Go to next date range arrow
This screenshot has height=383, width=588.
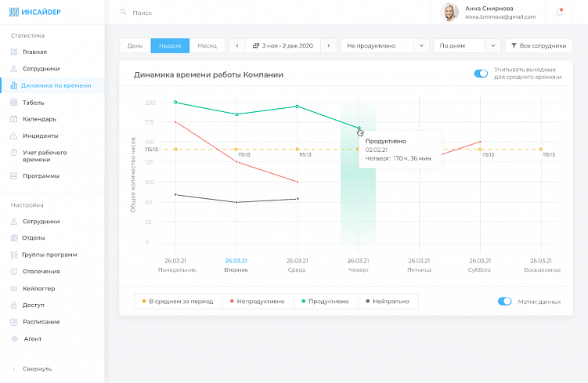pos(329,45)
